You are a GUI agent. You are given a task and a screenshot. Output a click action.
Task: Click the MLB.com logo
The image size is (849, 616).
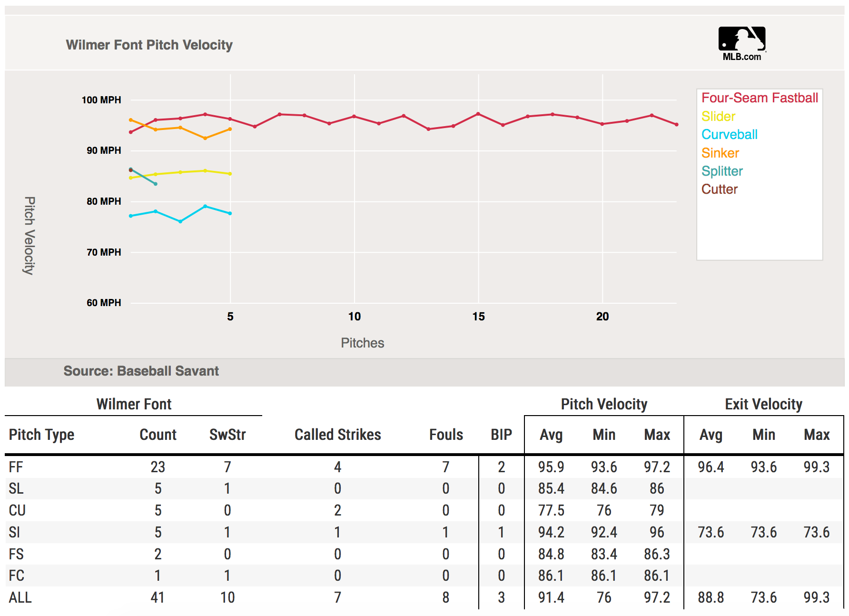tap(741, 44)
